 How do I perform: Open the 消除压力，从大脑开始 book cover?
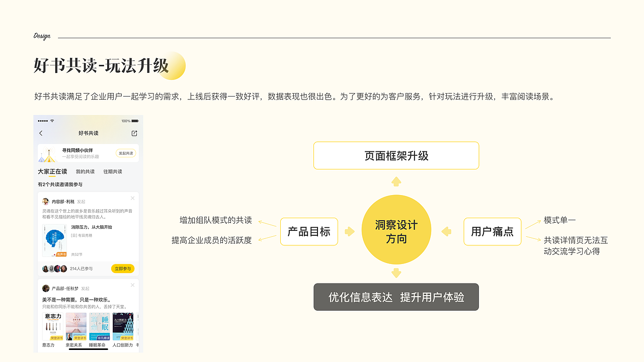[x=53, y=240]
